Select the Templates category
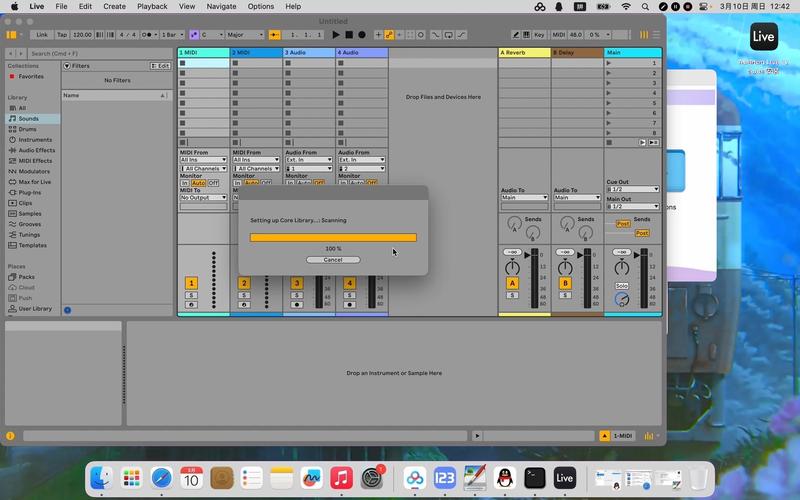Viewport: 800px width, 500px height. 33,245
